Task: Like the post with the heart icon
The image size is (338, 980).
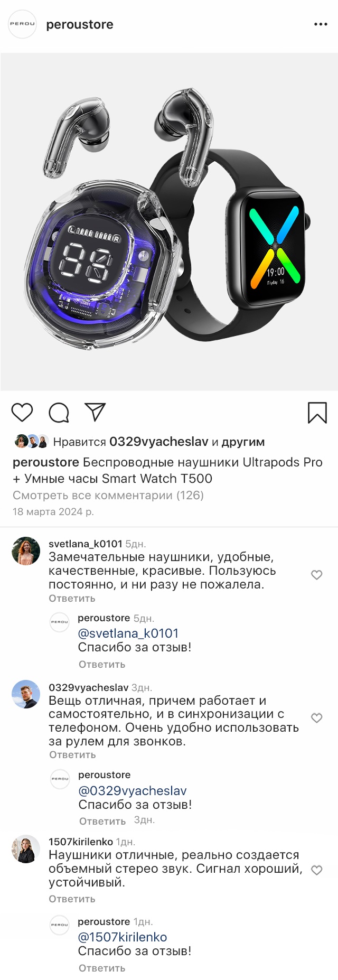Action: [22, 412]
